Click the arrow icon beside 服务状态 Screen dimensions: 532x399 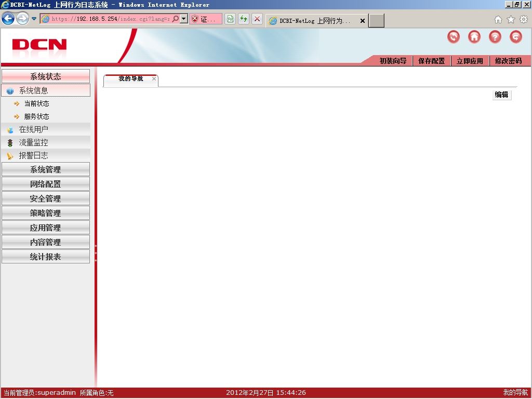click(x=17, y=117)
